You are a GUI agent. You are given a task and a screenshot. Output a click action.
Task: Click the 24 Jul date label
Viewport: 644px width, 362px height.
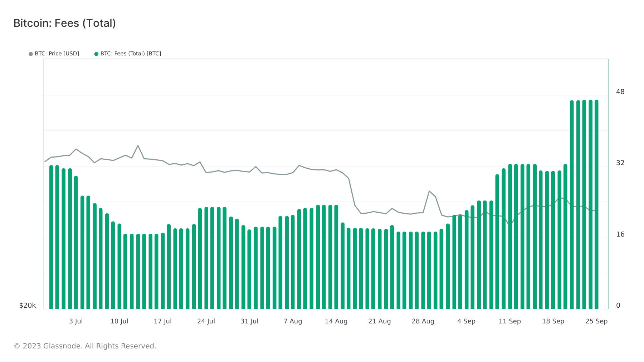206,321
